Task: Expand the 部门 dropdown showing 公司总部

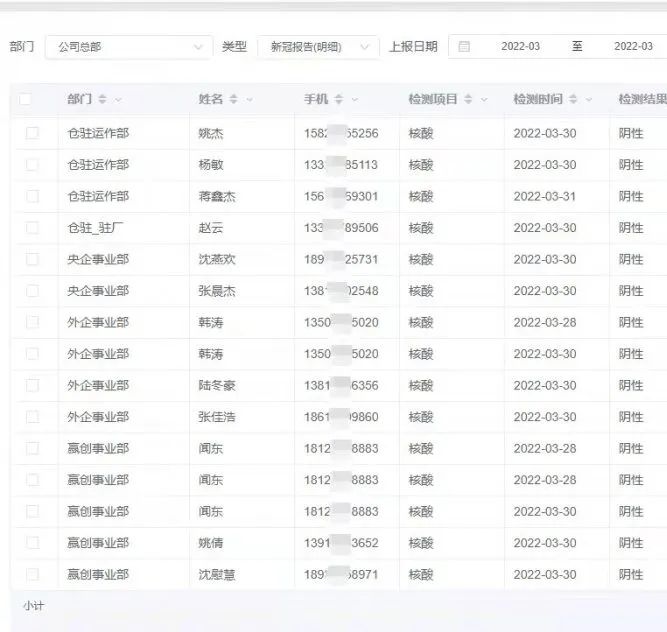Action: point(127,47)
